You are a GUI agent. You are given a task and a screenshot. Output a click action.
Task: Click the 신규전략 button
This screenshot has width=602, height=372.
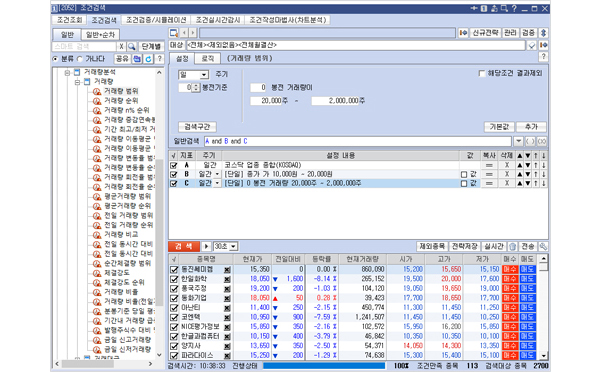click(485, 33)
